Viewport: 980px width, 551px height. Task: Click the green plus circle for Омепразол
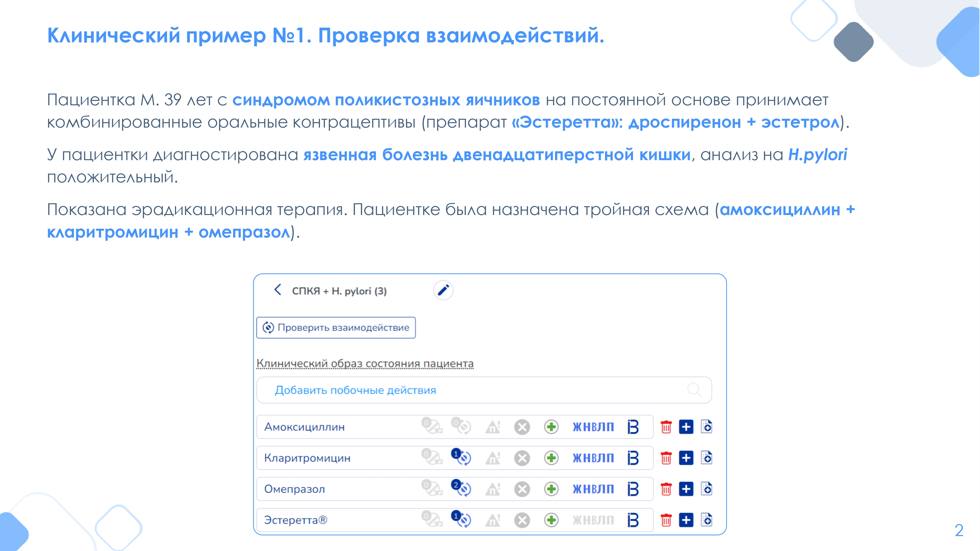pos(551,489)
